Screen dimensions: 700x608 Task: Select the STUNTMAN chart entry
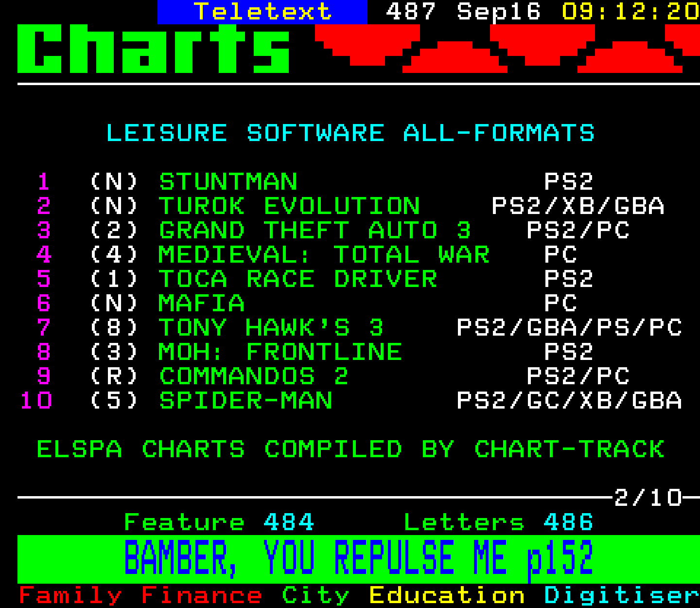click(228, 182)
